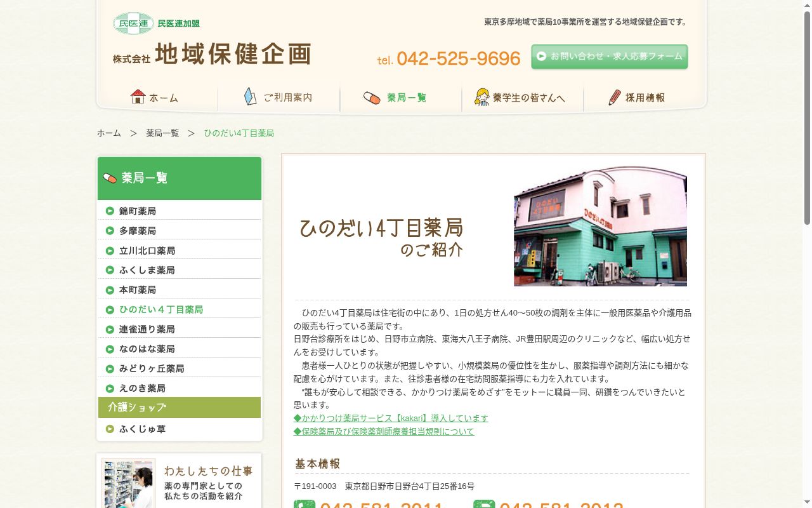
Task: Click the 民医連加盟 text in header
Action: click(x=178, y=23)
